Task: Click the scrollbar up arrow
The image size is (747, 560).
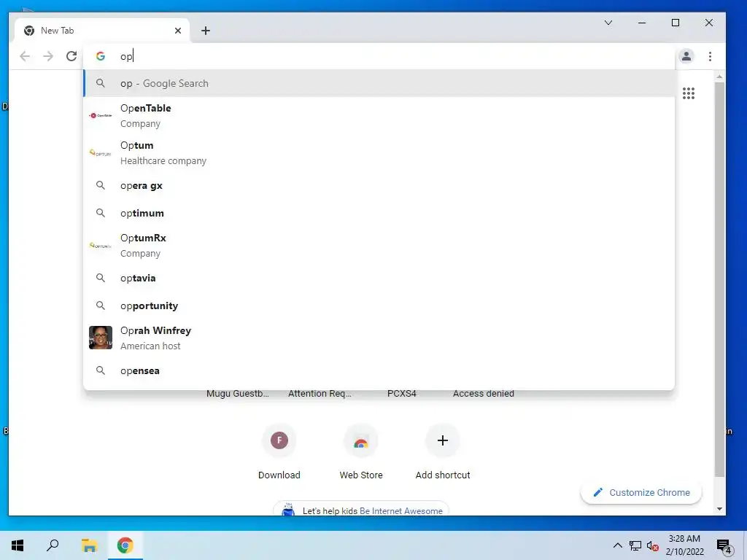Action: pos(719,76)
